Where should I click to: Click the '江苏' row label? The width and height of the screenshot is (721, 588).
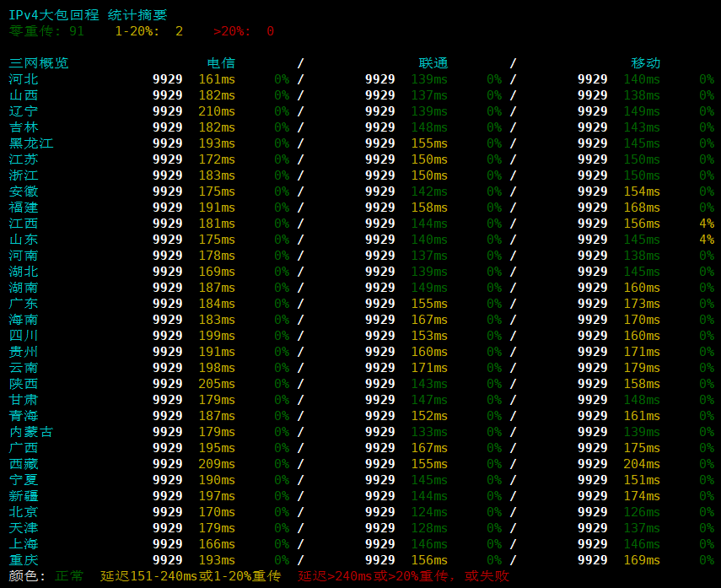point(24,159)
